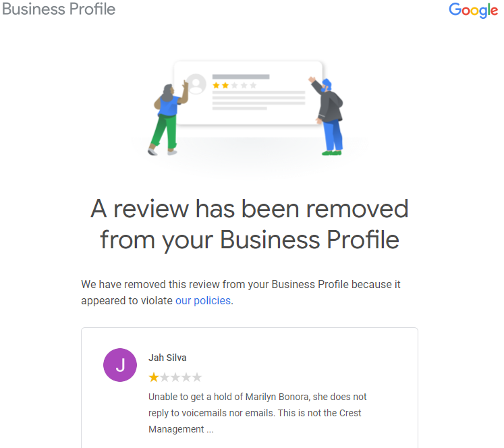Screen dimensions: 504x448
Task: Click the 'We have removed this review' paragraph
Action: click(x=241, y=292)
